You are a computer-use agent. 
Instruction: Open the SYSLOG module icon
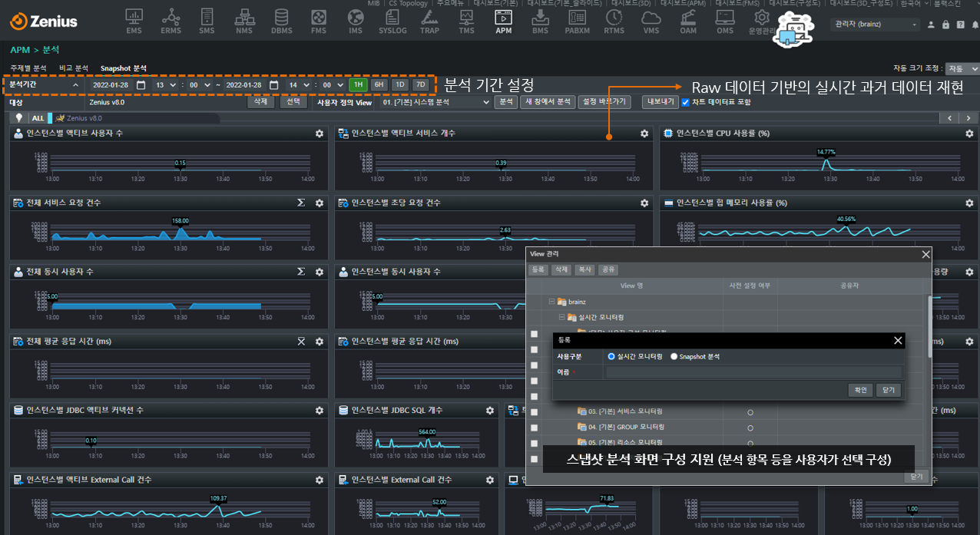coord(392,21)
